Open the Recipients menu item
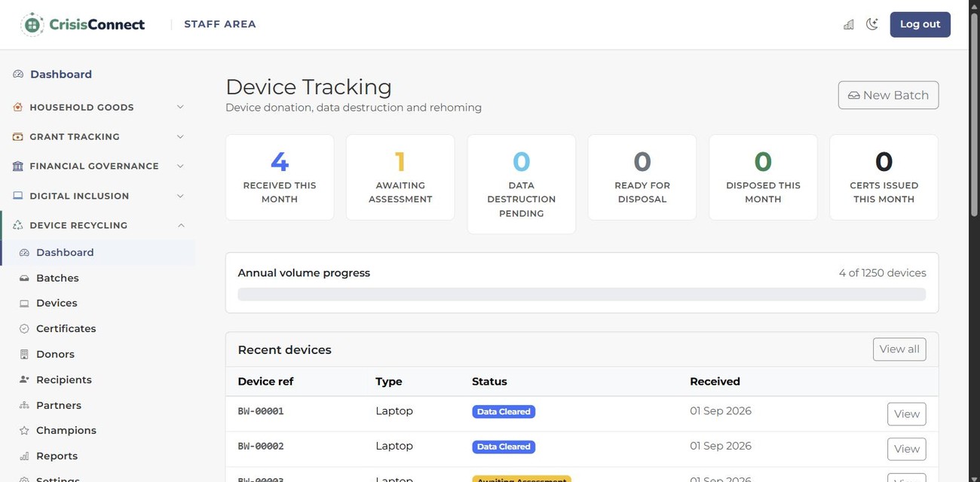 [x=64, y=380]
